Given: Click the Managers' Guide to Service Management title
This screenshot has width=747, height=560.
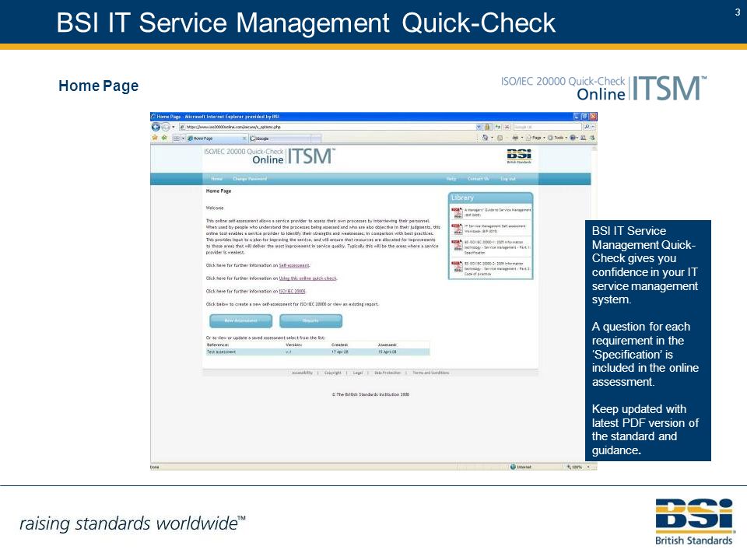Looking at the screenshot, I should click(497, 212).
